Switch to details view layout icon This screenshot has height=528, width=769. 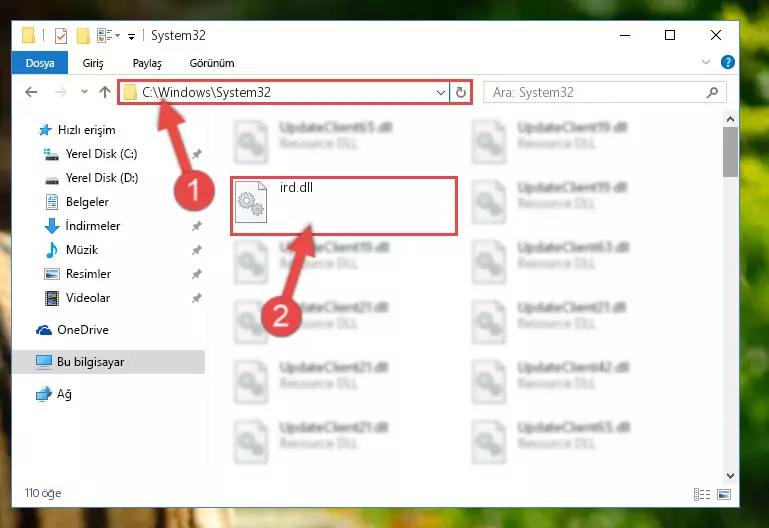pyautogui.click(x=702, y=494)
